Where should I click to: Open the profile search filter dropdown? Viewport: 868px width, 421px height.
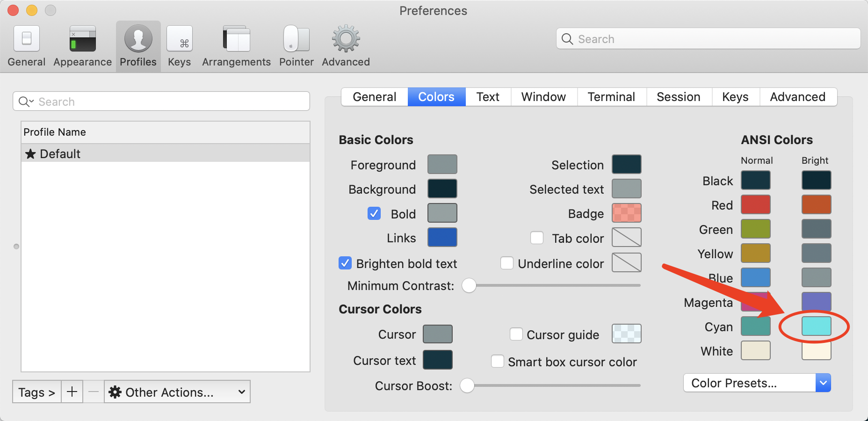(x=26, y=101)
